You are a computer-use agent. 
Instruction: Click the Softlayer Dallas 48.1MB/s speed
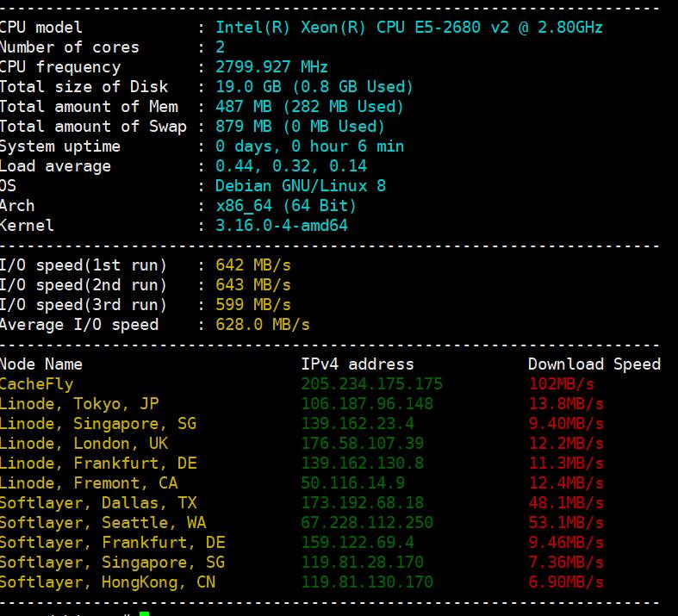coord(566,503)
